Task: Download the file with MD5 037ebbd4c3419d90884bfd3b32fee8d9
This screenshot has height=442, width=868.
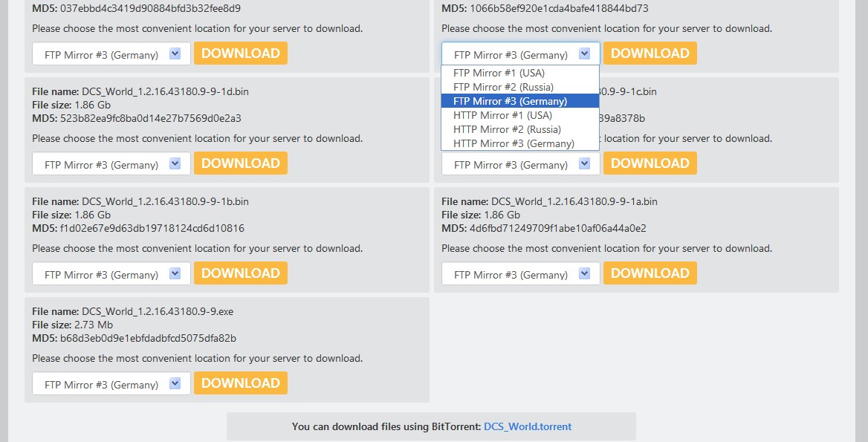Action: pyautogui.click(x=241, y=53)
